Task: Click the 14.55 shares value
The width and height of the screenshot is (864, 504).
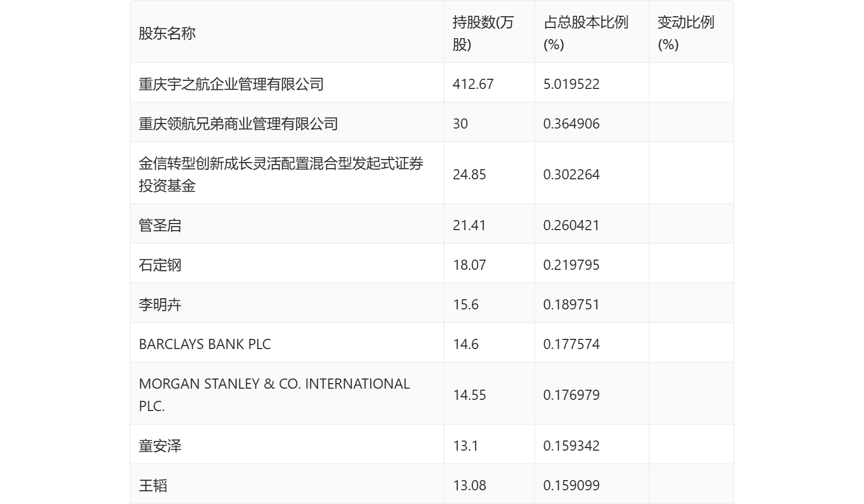Action: pyautogui.click(x=470, y=395)
